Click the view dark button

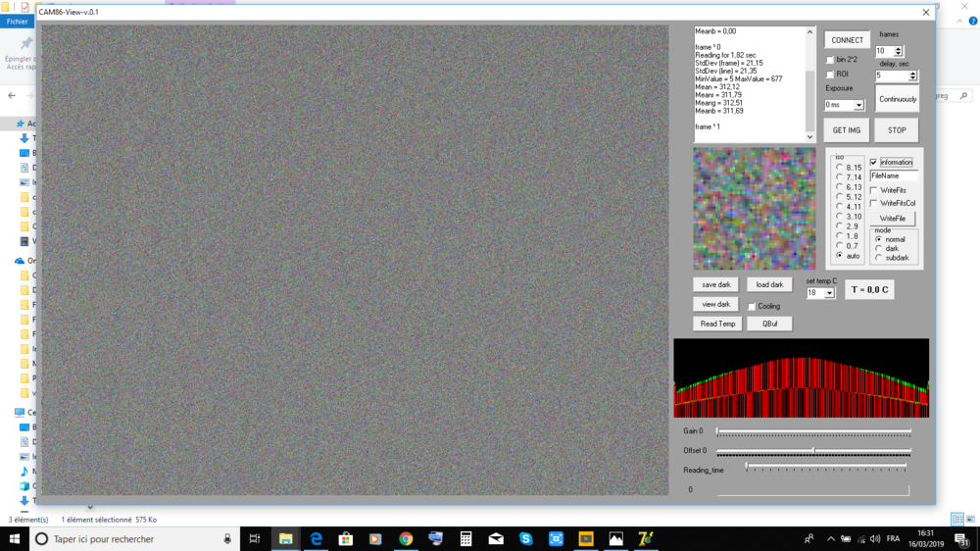pos(715,305)
